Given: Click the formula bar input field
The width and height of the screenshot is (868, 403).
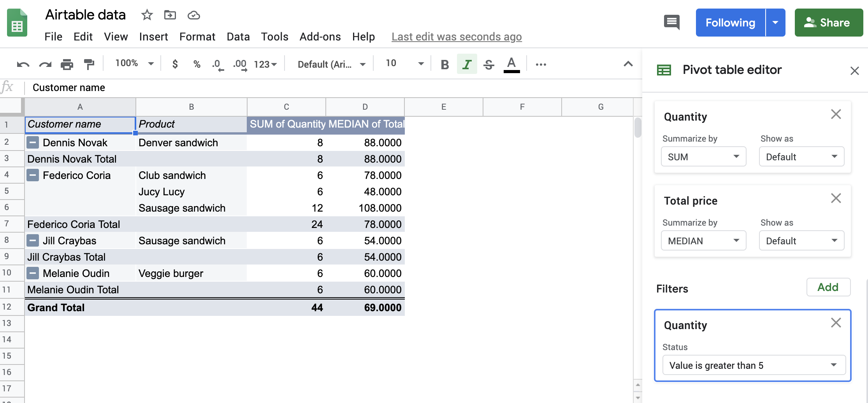Looking at the screenshot, I should [234, 88].
